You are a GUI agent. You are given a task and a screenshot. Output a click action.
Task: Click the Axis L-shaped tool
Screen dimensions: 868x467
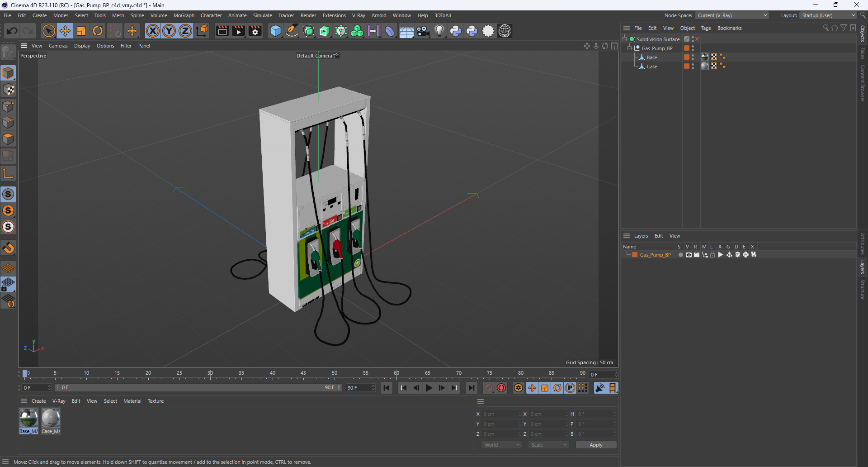point(8,173)
